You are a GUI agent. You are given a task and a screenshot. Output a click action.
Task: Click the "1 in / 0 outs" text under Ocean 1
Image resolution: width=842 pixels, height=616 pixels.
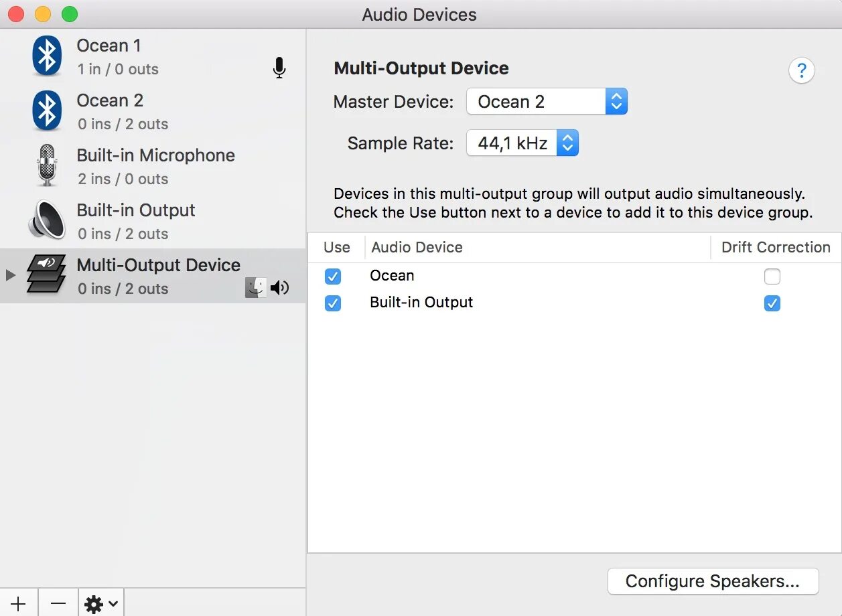[118, 69]
